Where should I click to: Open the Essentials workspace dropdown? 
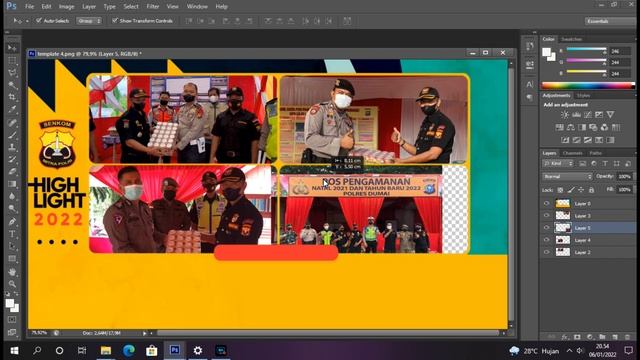611,21
